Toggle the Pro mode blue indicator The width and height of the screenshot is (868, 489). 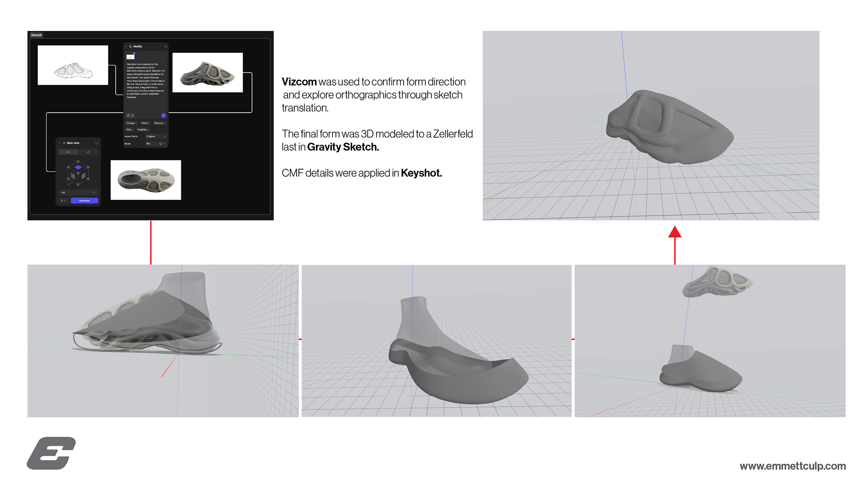160,143
